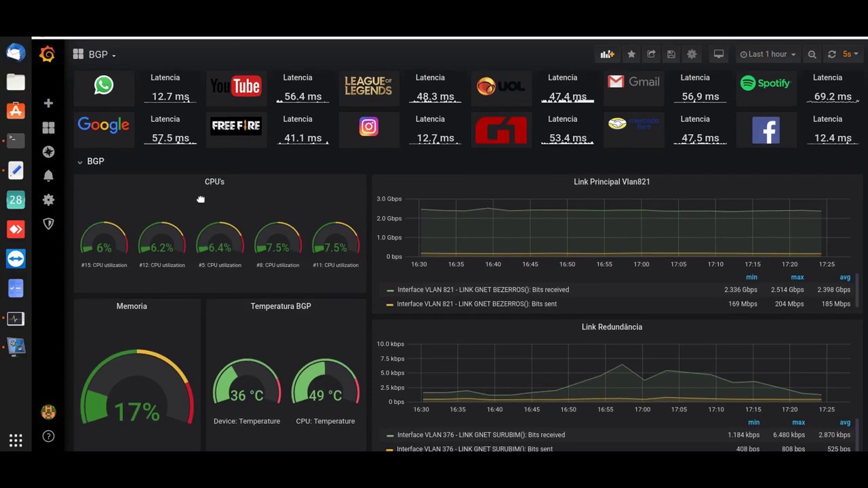Click the #11 CPU utilization 7.5% gauge

tap(336, 239)
